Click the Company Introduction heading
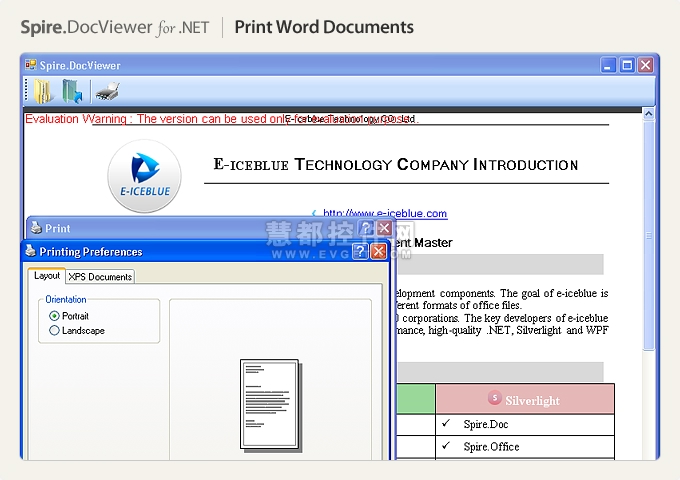Viewport: 680px width, 480px height. (396, 165)
